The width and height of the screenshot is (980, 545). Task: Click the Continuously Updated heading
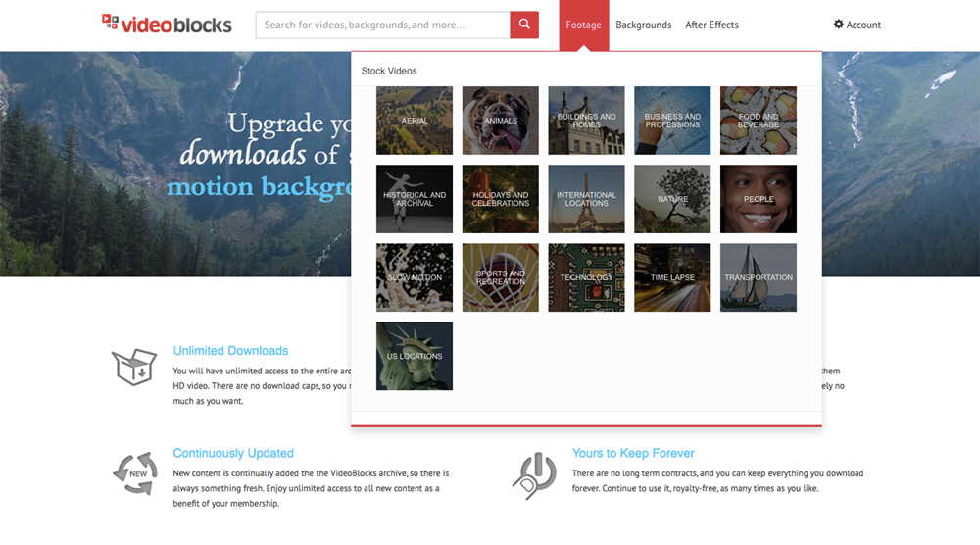coord(233,453)
